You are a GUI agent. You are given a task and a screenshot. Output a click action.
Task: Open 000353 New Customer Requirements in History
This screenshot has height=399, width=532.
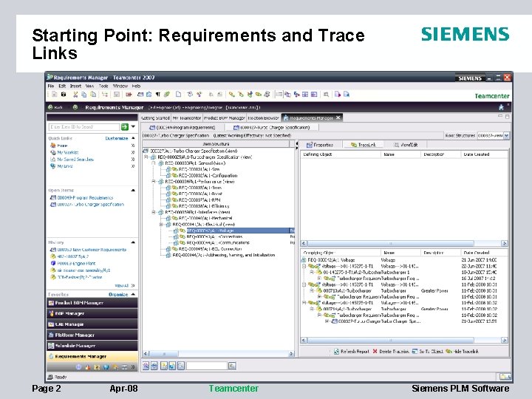[92, 250]
